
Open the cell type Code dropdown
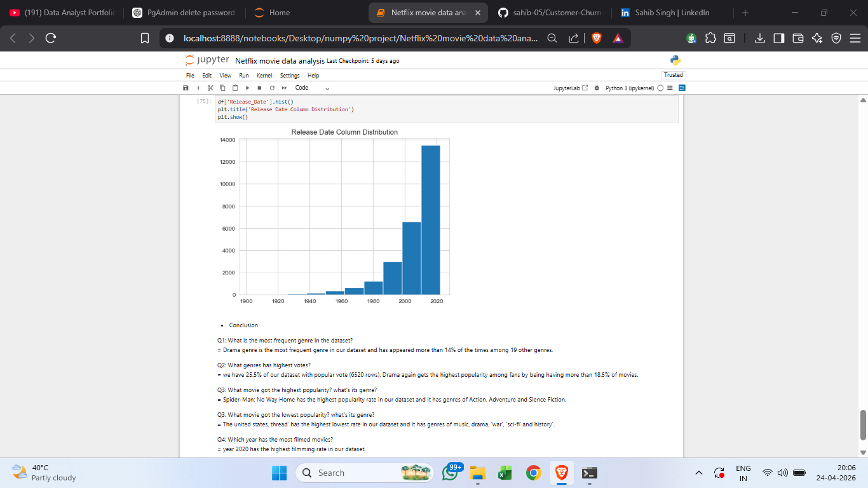312,88
